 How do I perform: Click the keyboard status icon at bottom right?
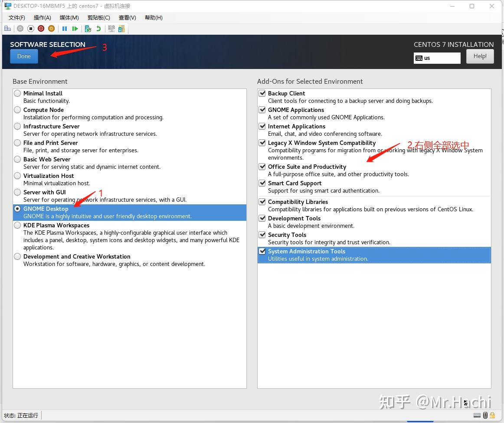pos(477,415)
